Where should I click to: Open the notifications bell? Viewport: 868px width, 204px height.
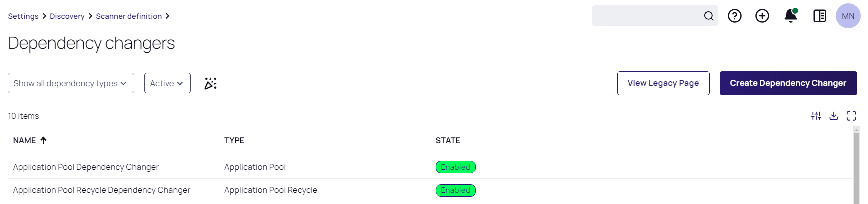pos(791,16)
